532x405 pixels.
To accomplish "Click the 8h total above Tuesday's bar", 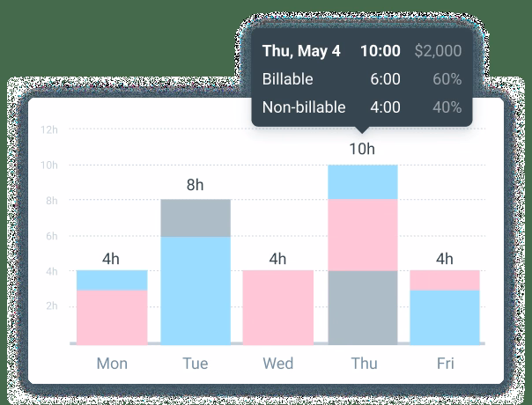I will 195,185.
